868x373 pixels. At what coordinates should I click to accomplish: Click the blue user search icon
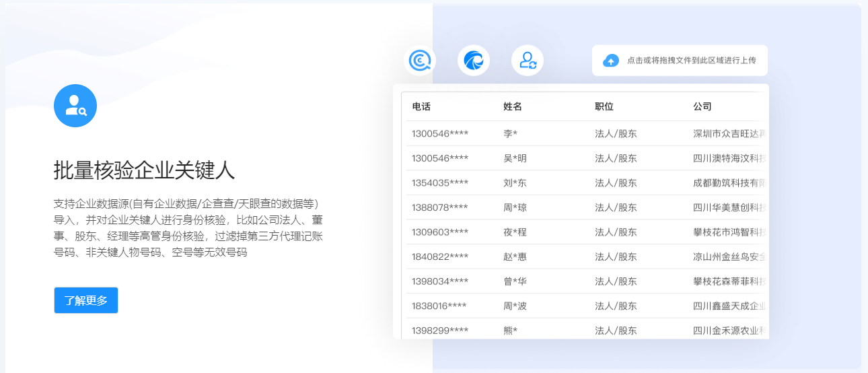(75, 106)
